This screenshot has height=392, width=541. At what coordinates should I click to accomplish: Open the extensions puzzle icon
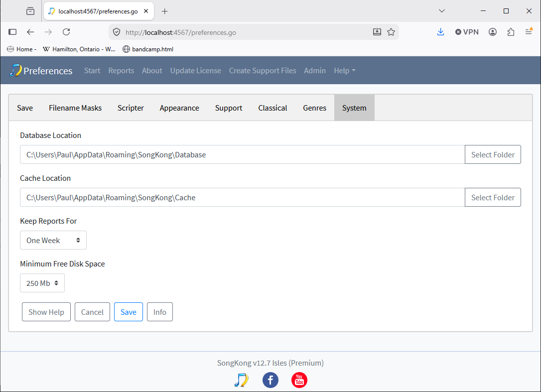tap(511, 32)
